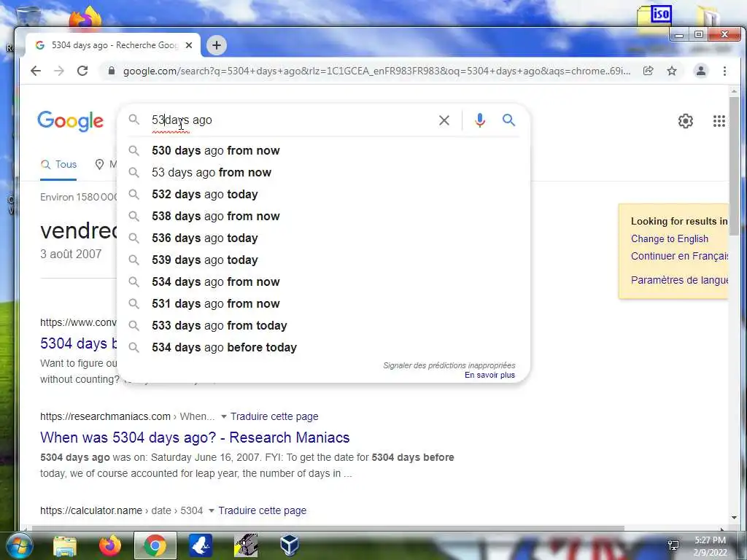Choose suggestion '532 days ago today'
The image size is (747, 560).
tap(323, 194)
